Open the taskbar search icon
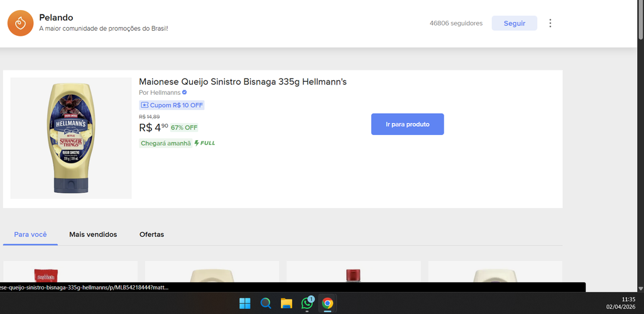644x314 pixels. [x=266, y=303]
